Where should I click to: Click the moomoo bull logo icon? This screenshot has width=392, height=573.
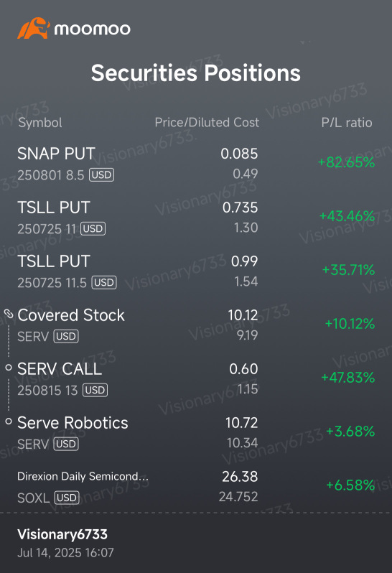[x=34, y=28]
